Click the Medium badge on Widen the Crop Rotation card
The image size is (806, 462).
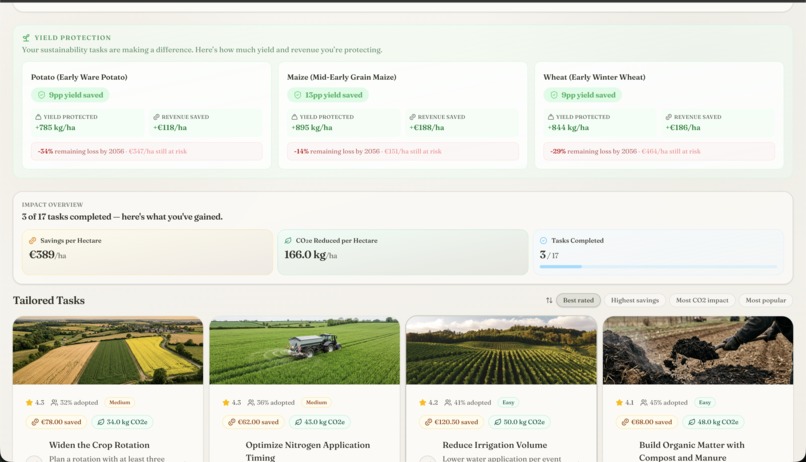point(120,402)
